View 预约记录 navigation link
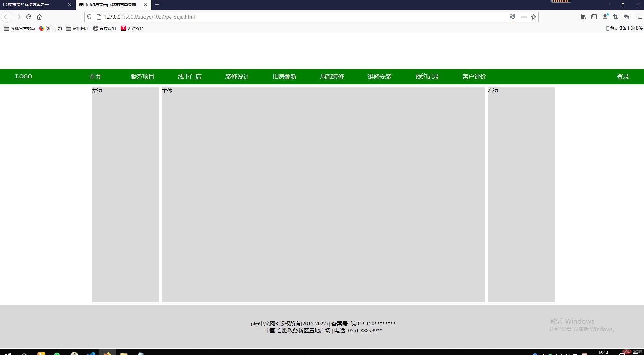 427,77
